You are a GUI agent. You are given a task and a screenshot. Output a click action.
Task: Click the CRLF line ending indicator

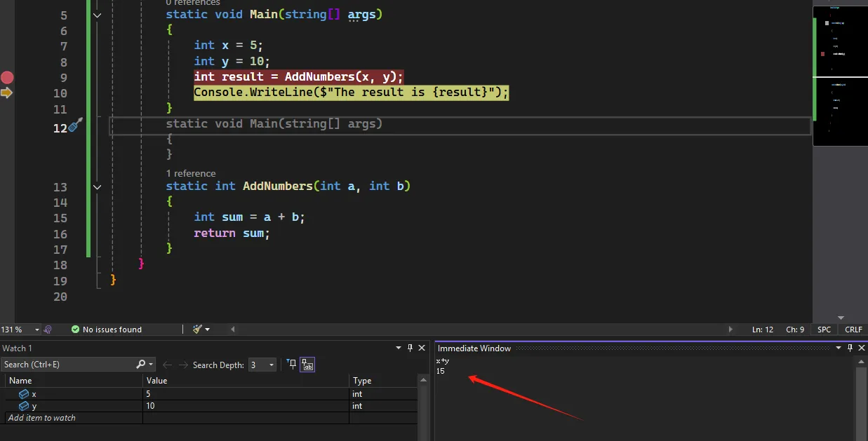point(853,330)
